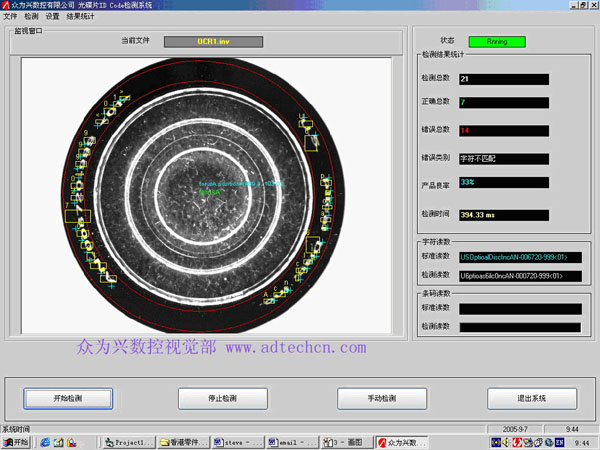The image size is (600, 450).
Task: Click the 开始检测 button
Action: (x=67, y=397)
